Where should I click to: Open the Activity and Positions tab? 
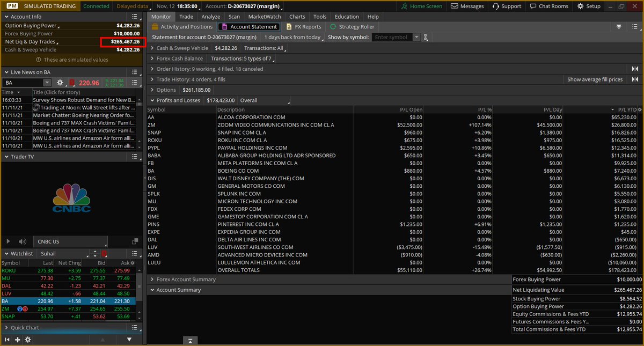[182, 27]
